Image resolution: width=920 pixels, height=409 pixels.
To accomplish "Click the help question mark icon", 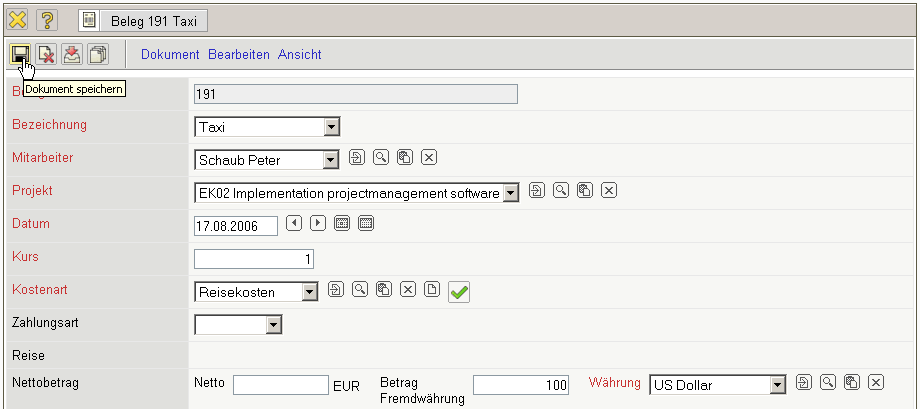I will [47, 19].
